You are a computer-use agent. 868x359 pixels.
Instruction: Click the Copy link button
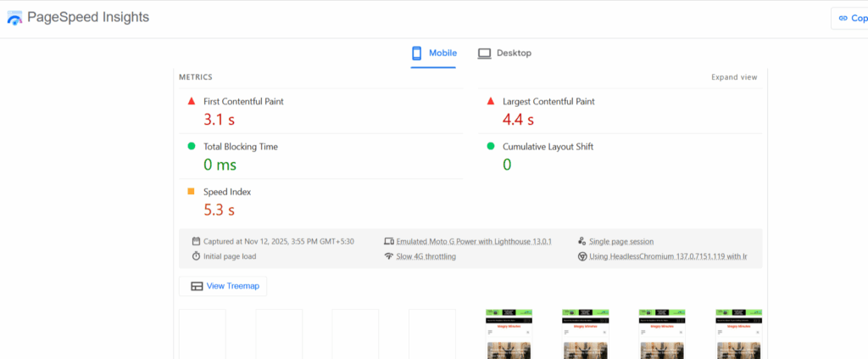pyautogui.click(x=849, y=18)
